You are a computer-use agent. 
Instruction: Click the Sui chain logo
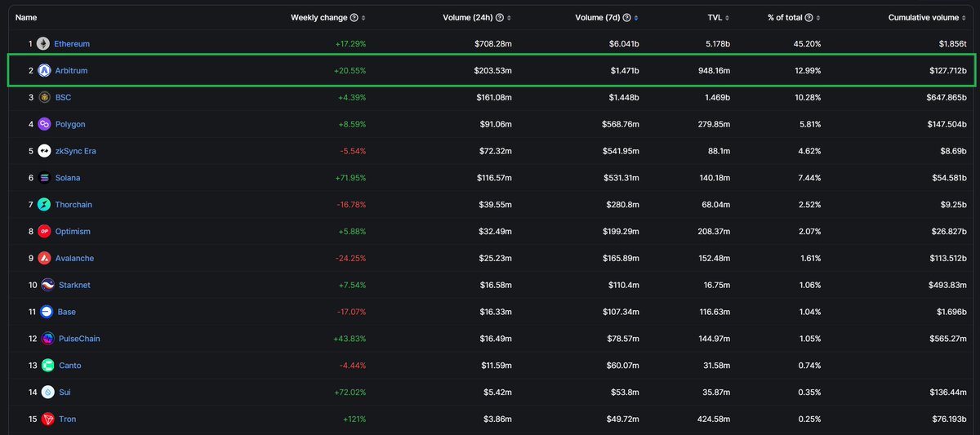click(x=47, y=392)
